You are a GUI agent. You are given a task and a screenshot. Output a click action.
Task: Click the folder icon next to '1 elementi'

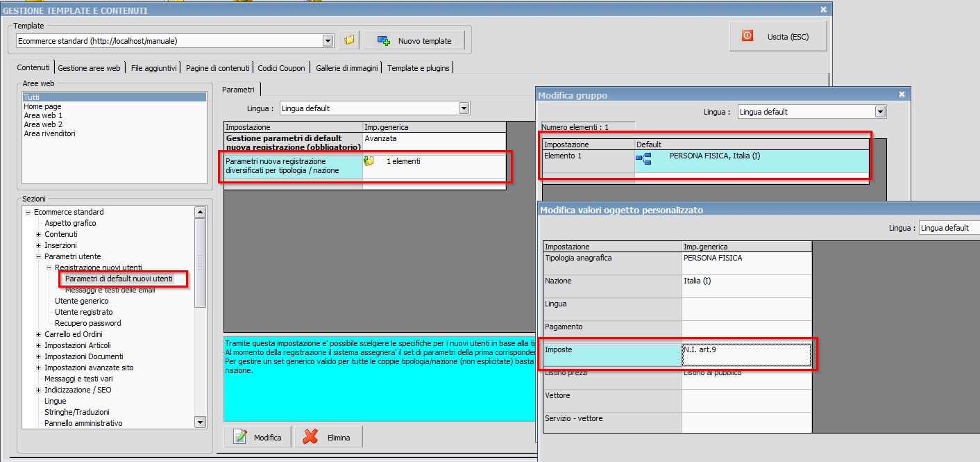tap(369, 161)
